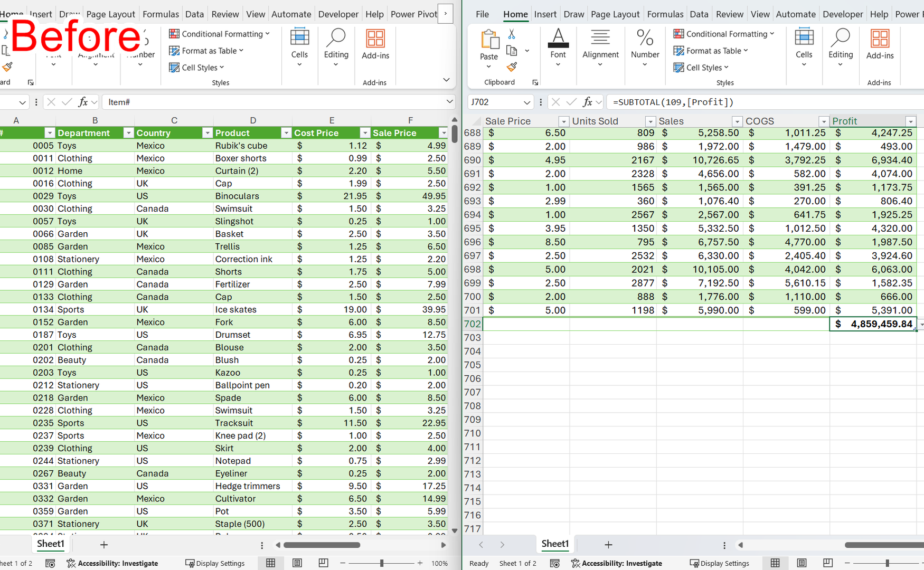Click the Copy icon in right window
Viewport: 924px width, 570px height.
point(511,51)
